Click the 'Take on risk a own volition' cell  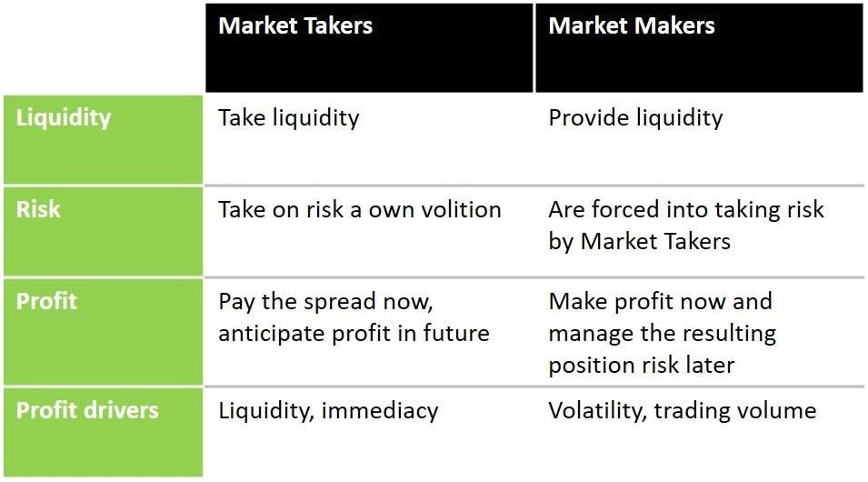pyautogui.click(x=359, y=209)
